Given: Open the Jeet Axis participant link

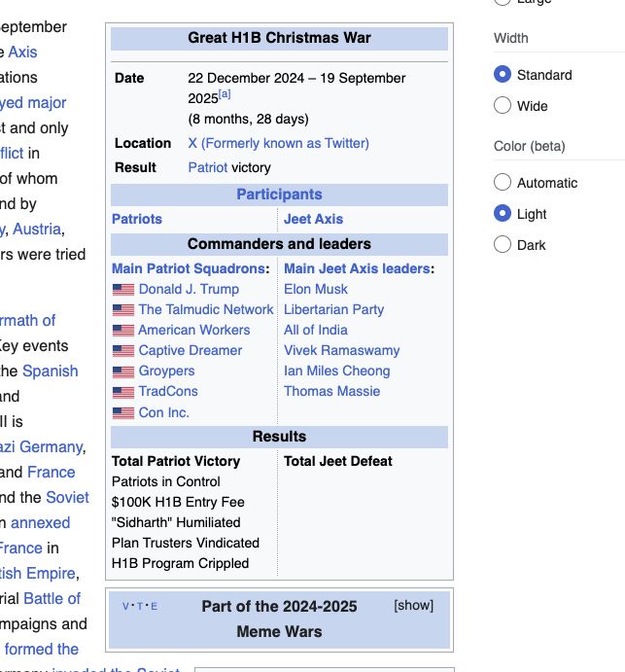Looking at the screenshot, I should (x=314, y=219).
